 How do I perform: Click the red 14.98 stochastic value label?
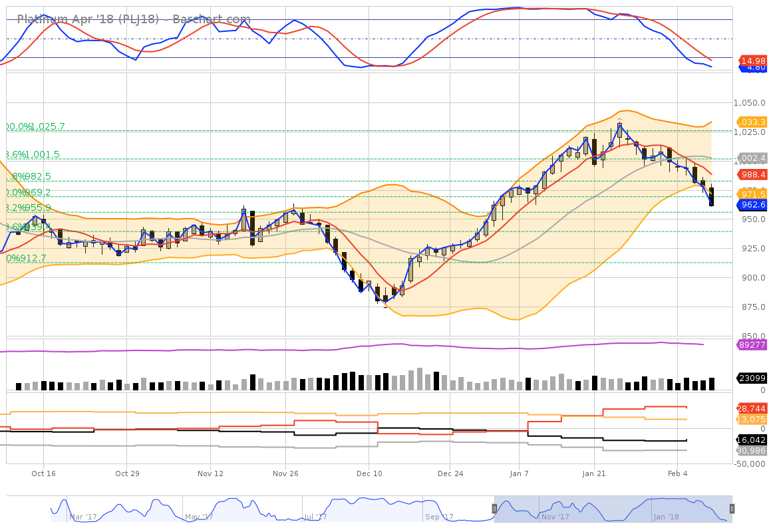point(753,61)
